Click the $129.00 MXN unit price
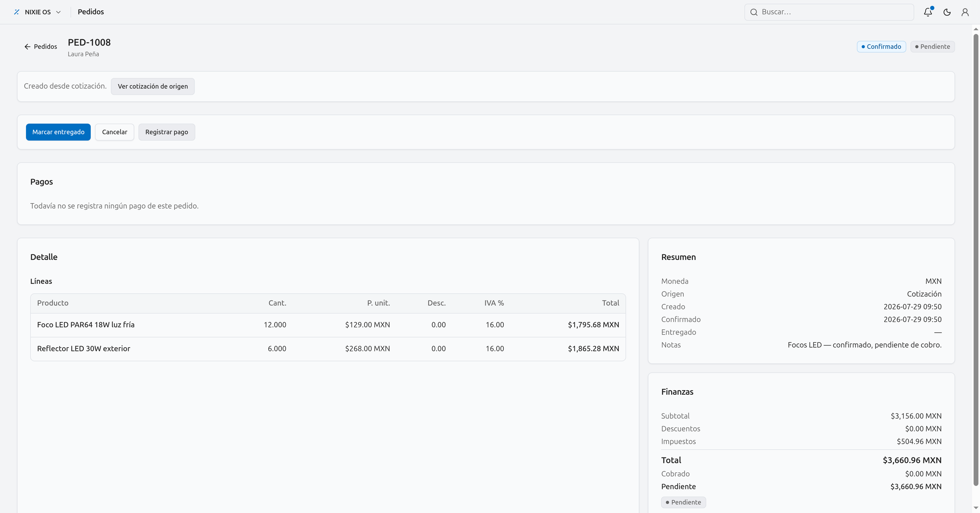The height and width of the screenshot is (513, 980). pos(367,325)
